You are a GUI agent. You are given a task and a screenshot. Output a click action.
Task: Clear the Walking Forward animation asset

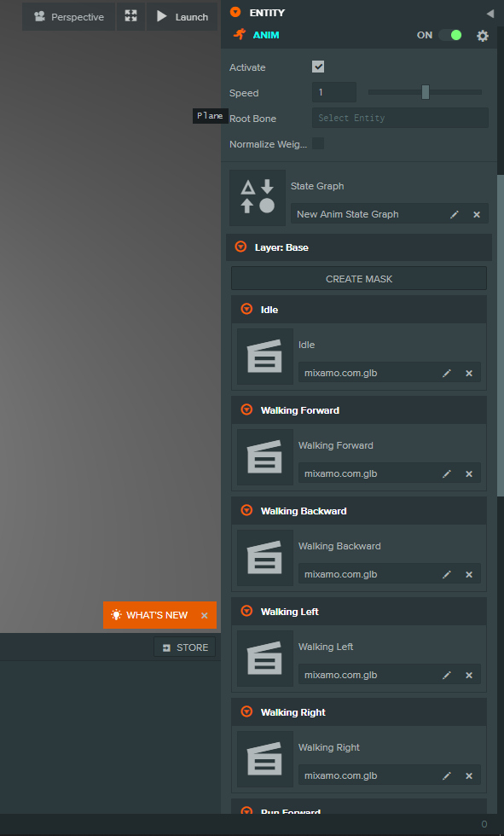pyautogui.click(x=469, y=473)
